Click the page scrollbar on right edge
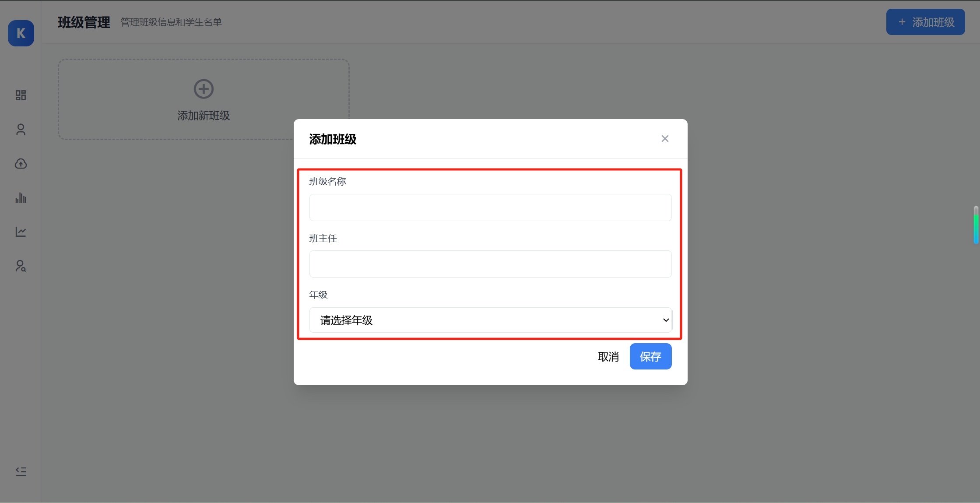980x503 pixels. point(976,225)
